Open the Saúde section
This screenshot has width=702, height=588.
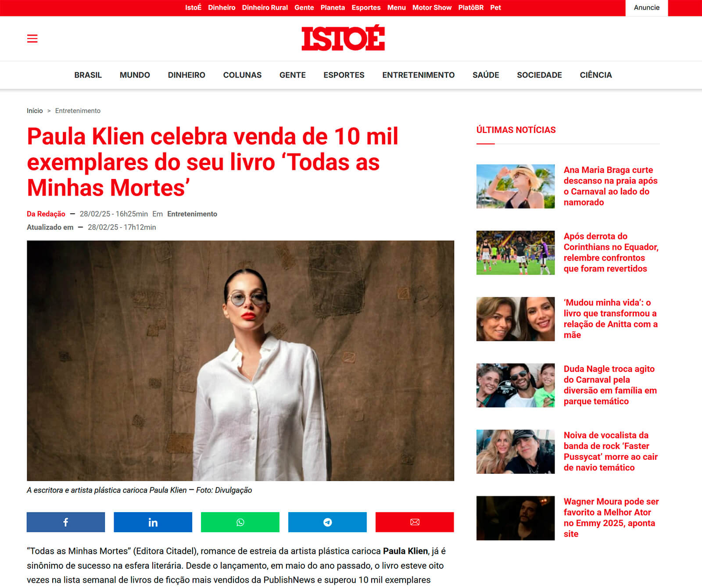click(486, 75)
